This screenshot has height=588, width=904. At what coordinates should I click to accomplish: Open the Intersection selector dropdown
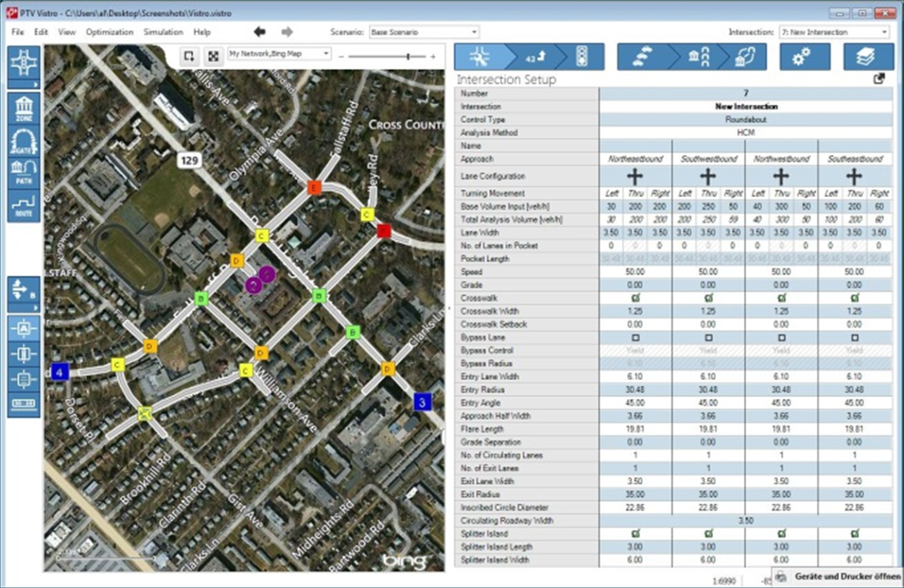point(834,32)
